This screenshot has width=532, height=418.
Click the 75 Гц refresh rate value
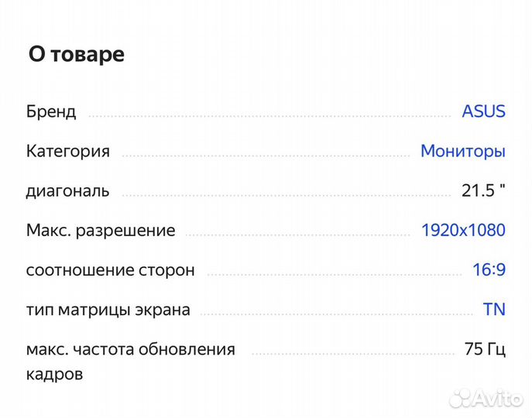(485, 349)
